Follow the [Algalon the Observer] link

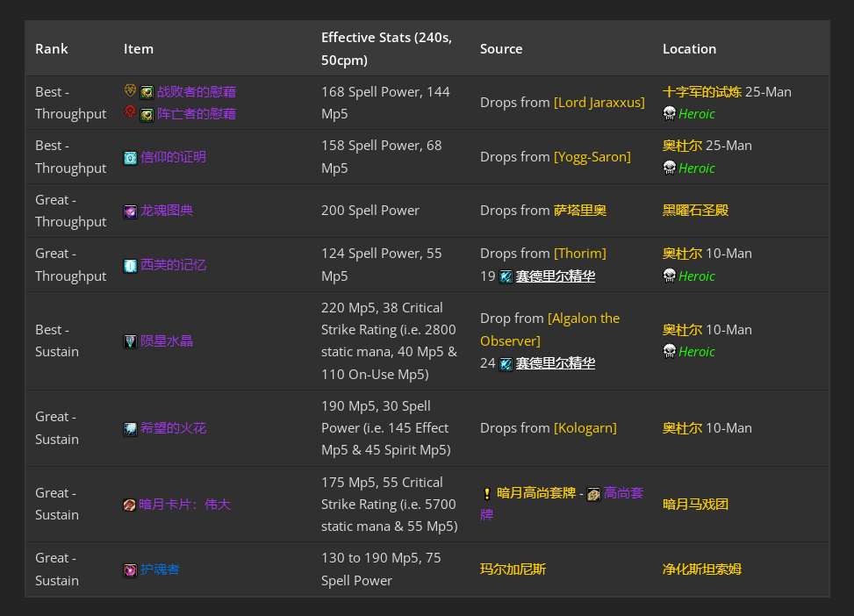pos(550,330)
